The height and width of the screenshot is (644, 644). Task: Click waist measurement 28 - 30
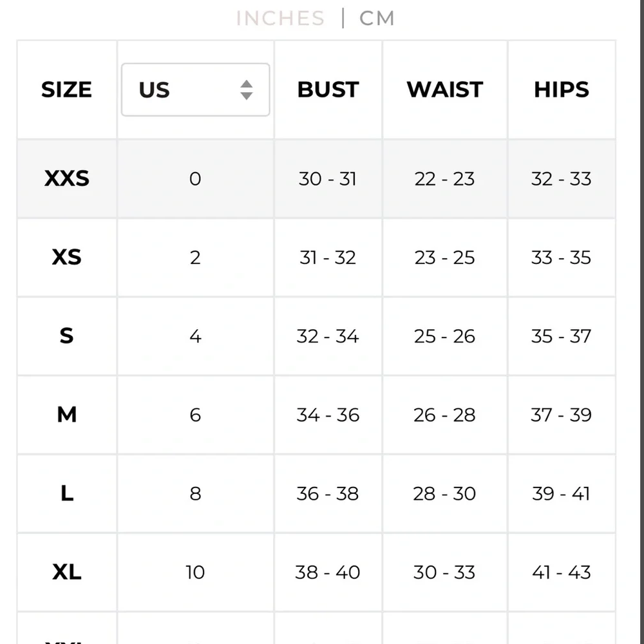[445, 494]
